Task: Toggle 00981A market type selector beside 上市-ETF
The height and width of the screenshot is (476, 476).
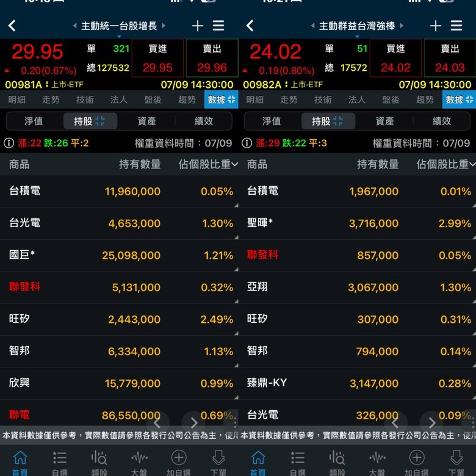Action: (47, 84)
